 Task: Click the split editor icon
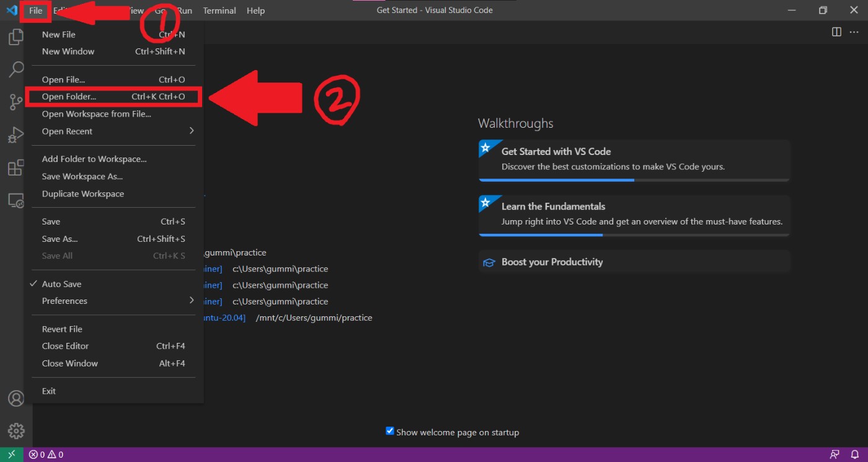click(836, 32)
